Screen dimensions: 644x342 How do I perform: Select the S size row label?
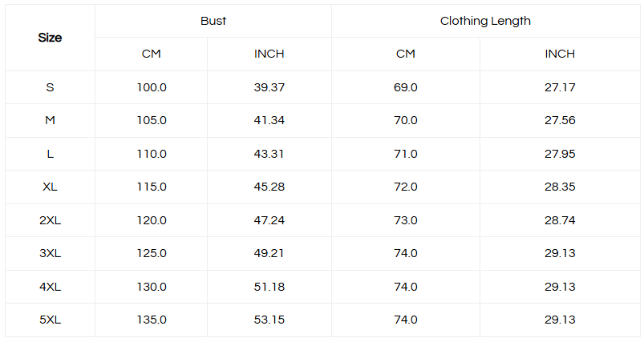tap(50, 87)
